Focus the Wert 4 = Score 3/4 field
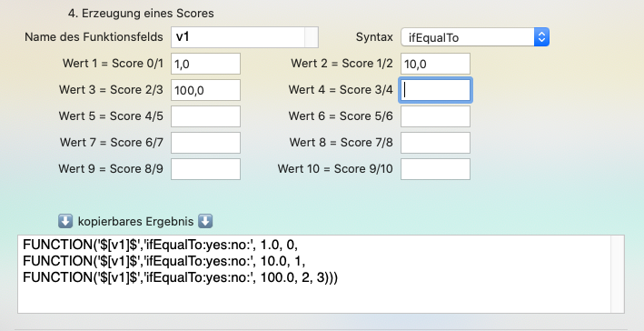The image size is (644, 331). [435, 90]
